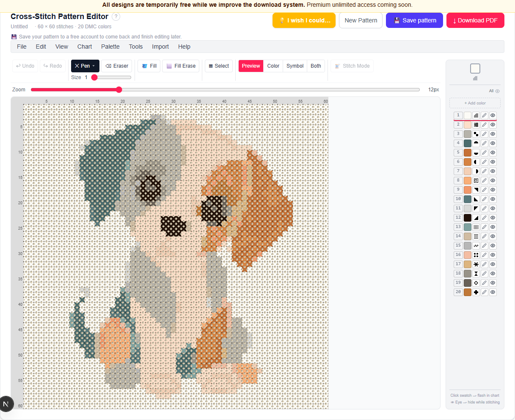Click asterisk symbol for color 17
515x420 pixels.
point(476,264)
